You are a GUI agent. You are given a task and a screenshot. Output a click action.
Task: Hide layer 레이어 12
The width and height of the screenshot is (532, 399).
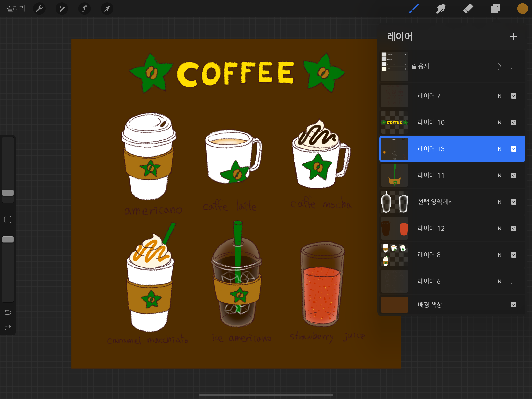point(514,228)
